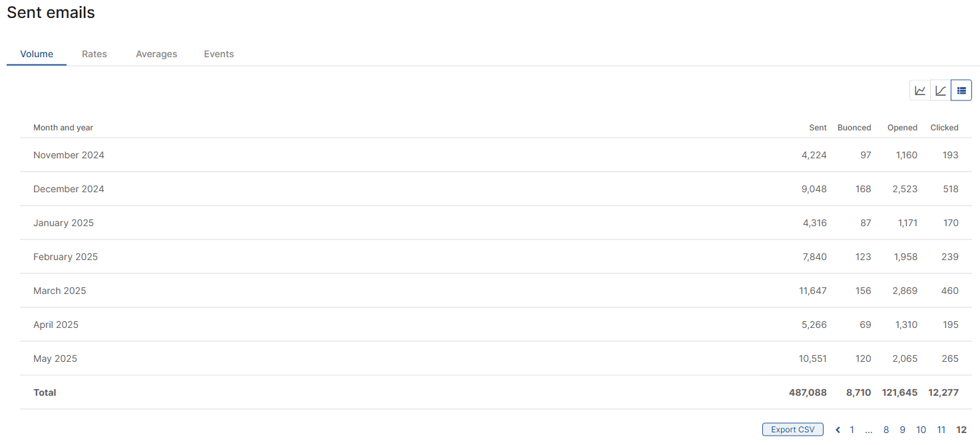Open the Averages tab
The width and height of the screenshot is (980, 445).
pos(156,54)
